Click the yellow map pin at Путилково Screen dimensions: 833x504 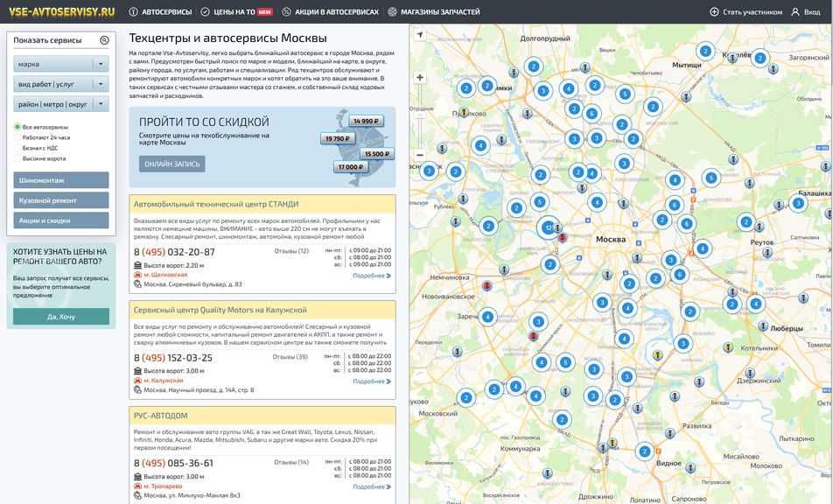464,112
